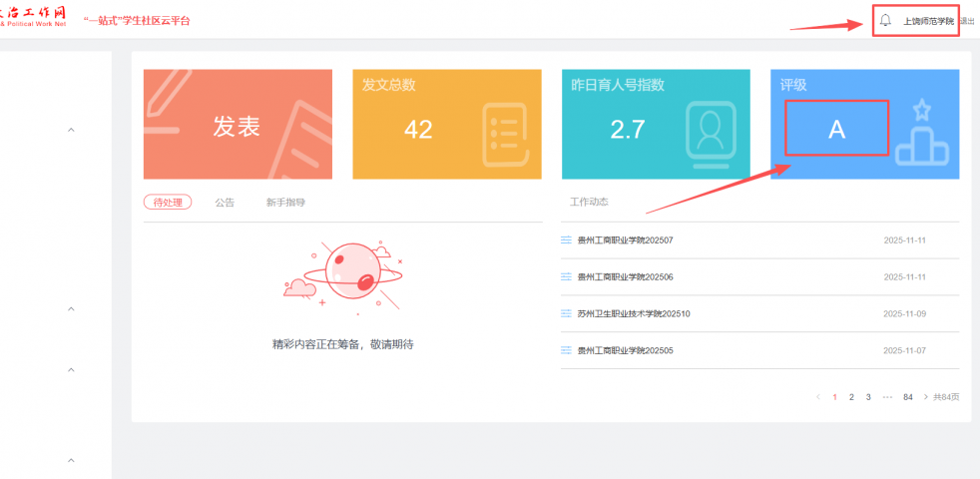Select the 待处理 tab
The image size is (980, 479).
167,203
